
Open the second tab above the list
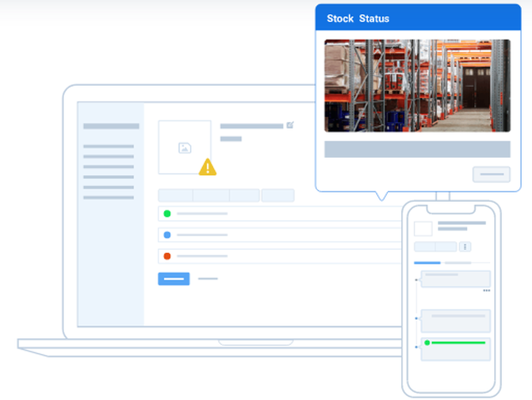tap(211, 195)
